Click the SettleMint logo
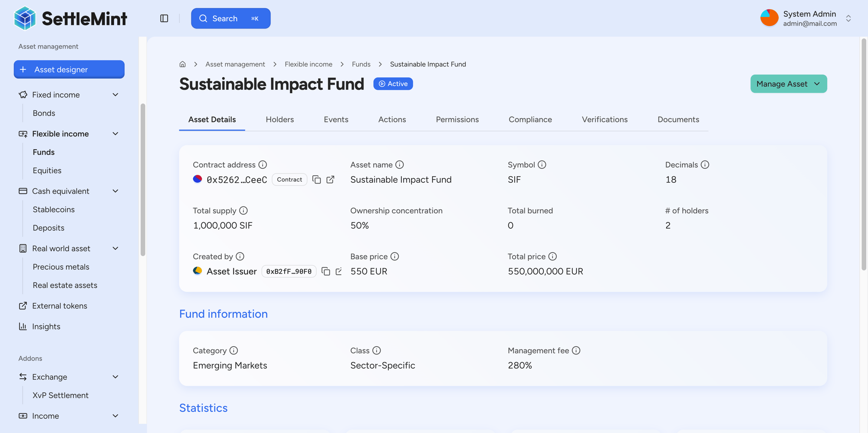This screenshot has width=868, height=433. tap(69, 18)
